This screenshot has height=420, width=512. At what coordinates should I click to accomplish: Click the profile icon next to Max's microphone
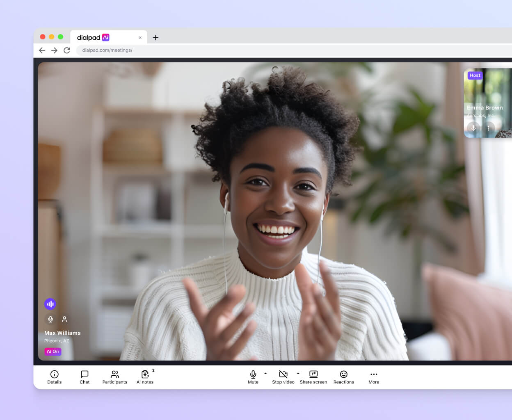pyautogui.click(x=64, y=319)
